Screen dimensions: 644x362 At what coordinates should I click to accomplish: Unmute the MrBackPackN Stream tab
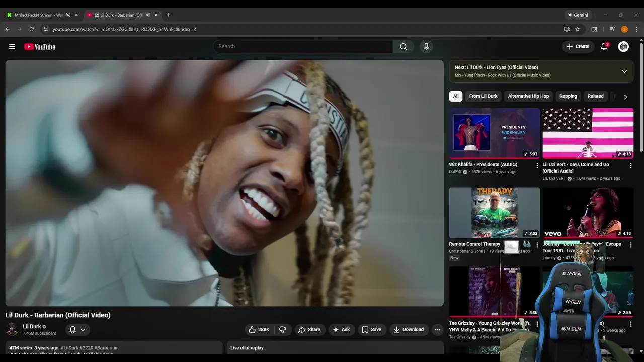click(68, 15)
